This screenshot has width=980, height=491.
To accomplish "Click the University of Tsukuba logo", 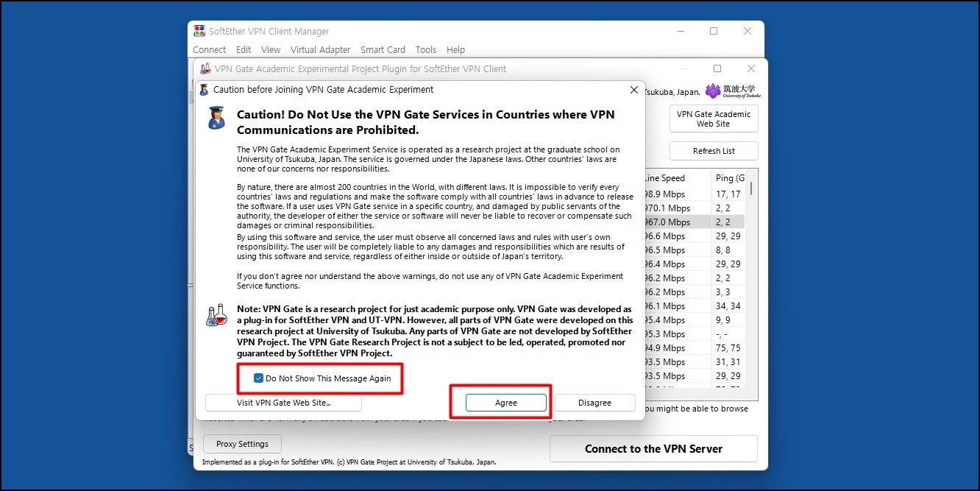I will click(733, 91).
